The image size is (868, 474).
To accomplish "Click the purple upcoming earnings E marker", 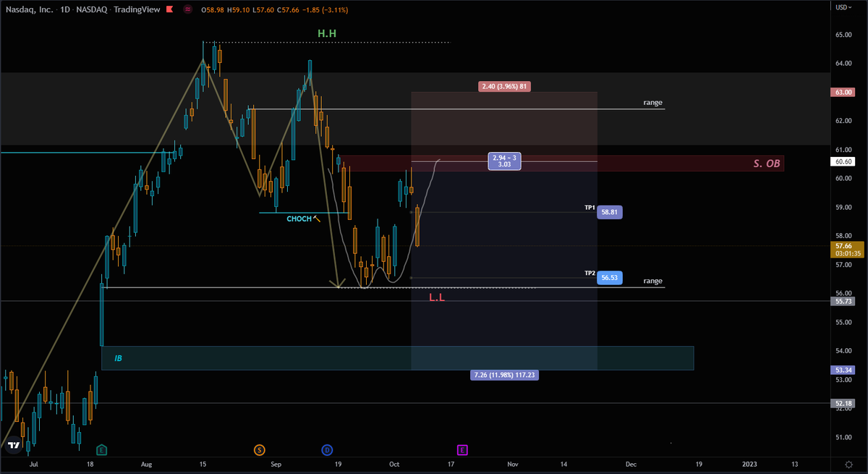I will point(462,449).
